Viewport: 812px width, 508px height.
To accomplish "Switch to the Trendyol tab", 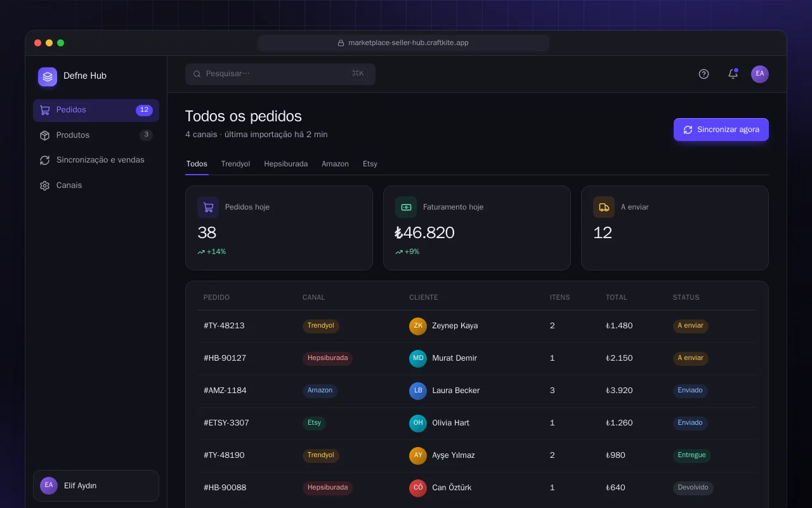I will 235,164.
